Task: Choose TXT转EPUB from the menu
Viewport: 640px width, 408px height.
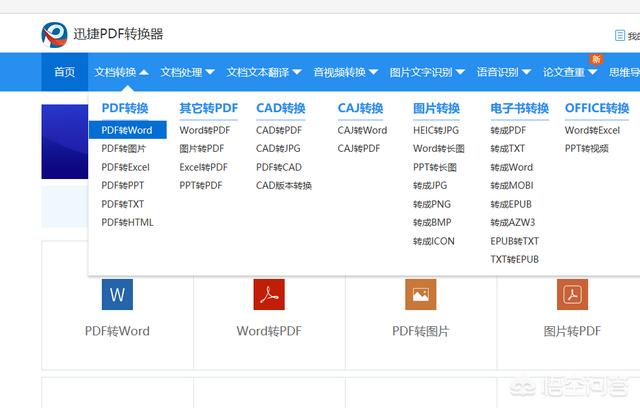Action: click(514, 259)
